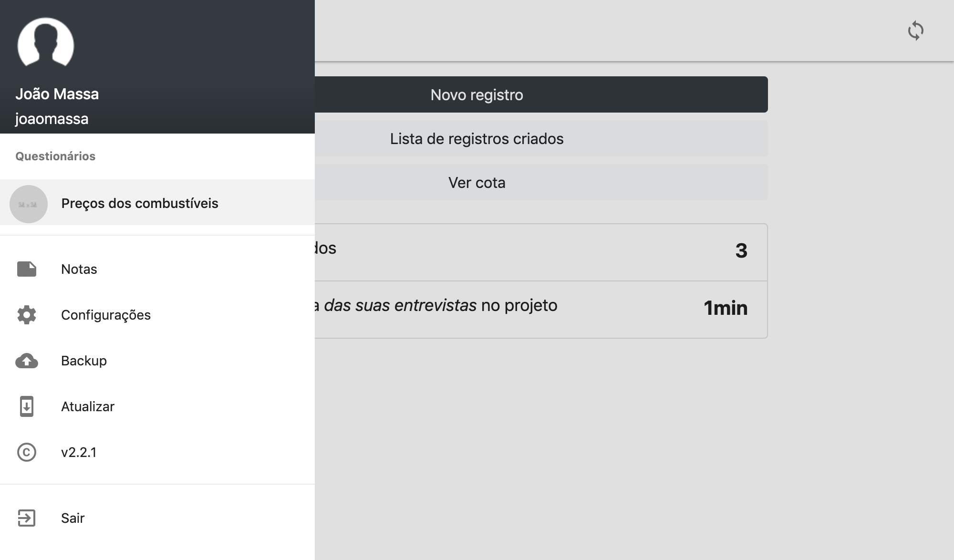Click the Configurações gear icon
954x560 pixels.
(x=27, y=315)
